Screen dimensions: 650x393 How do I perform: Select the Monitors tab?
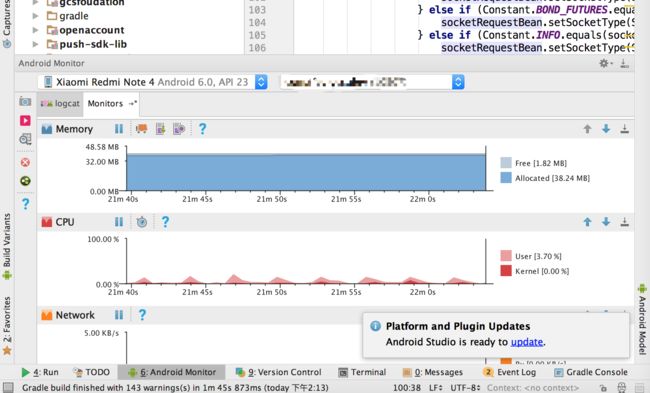point(112,104)
